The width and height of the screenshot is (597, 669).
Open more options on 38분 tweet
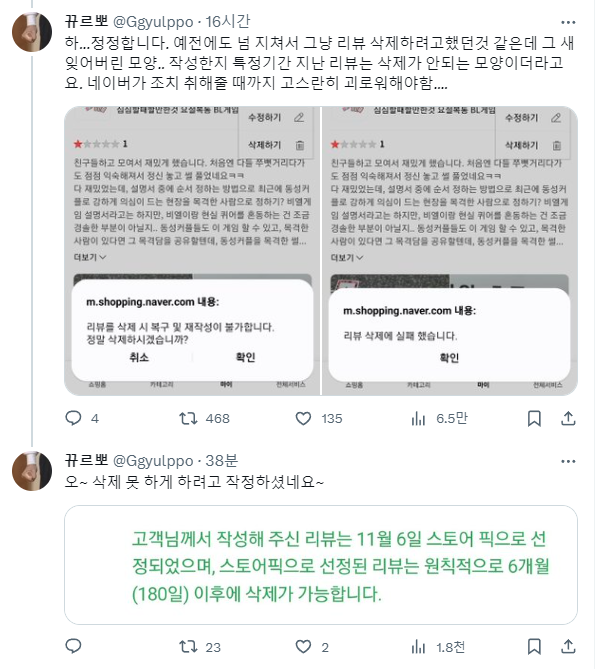[568, 462]
